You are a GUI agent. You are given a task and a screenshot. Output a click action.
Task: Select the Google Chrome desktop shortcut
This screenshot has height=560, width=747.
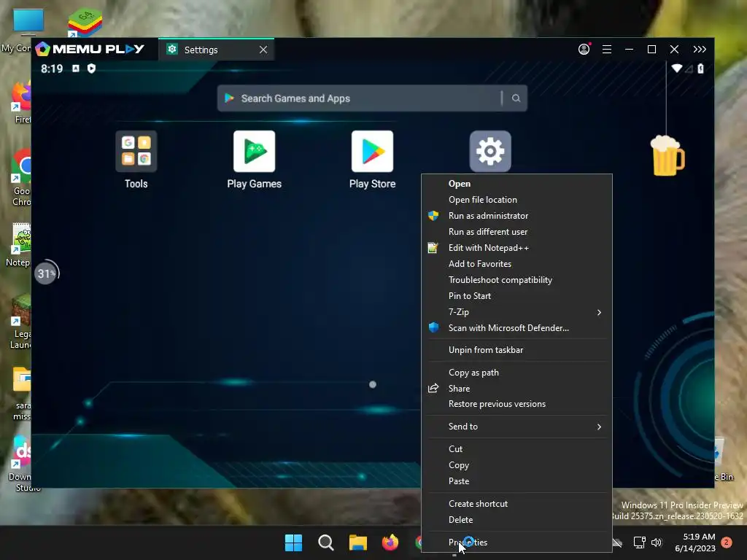tap(22, 178)
